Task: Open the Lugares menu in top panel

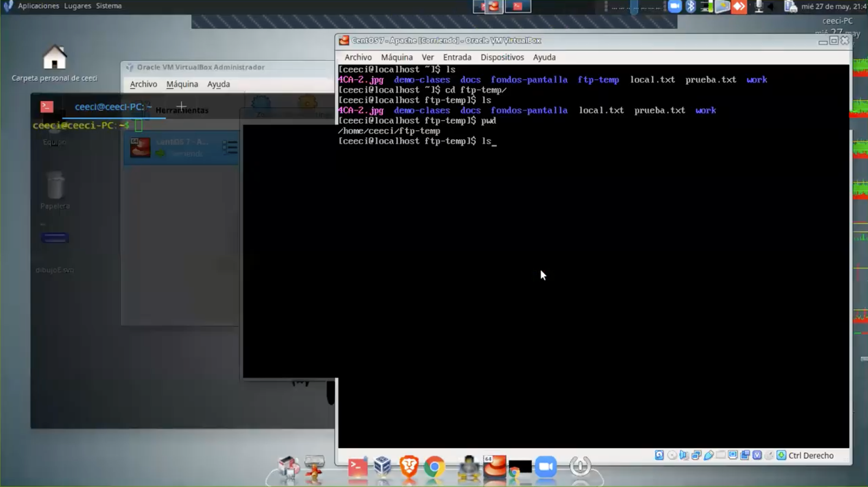Action: 78,6
